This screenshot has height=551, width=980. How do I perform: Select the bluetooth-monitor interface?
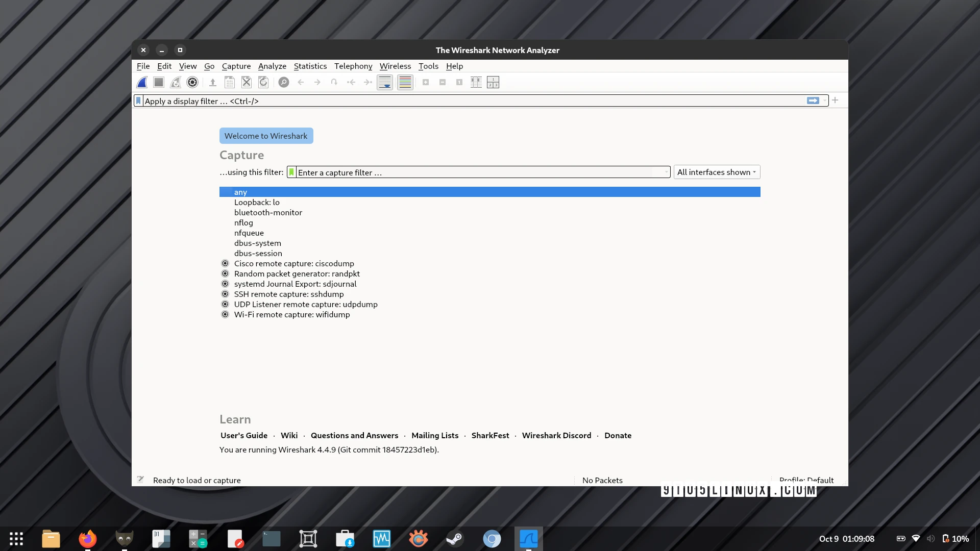(268, 213)
